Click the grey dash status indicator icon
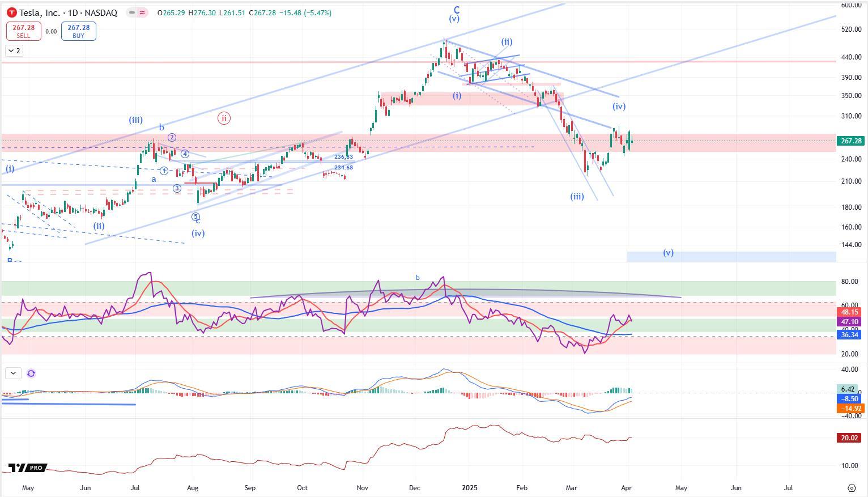This screenshot has width=868, height=497. 132,12
